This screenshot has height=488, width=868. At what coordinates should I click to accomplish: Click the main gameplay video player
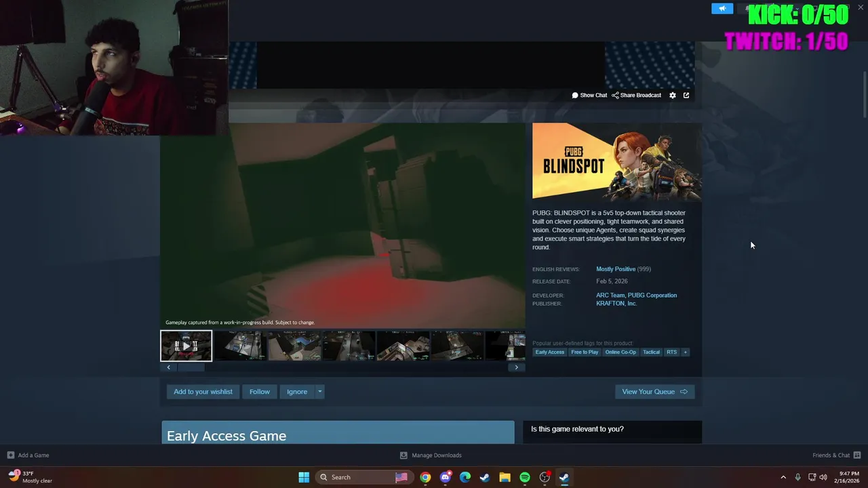[342, 226]
